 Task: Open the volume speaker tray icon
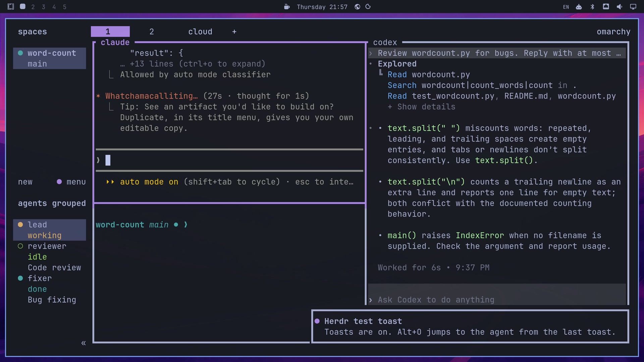620,7
